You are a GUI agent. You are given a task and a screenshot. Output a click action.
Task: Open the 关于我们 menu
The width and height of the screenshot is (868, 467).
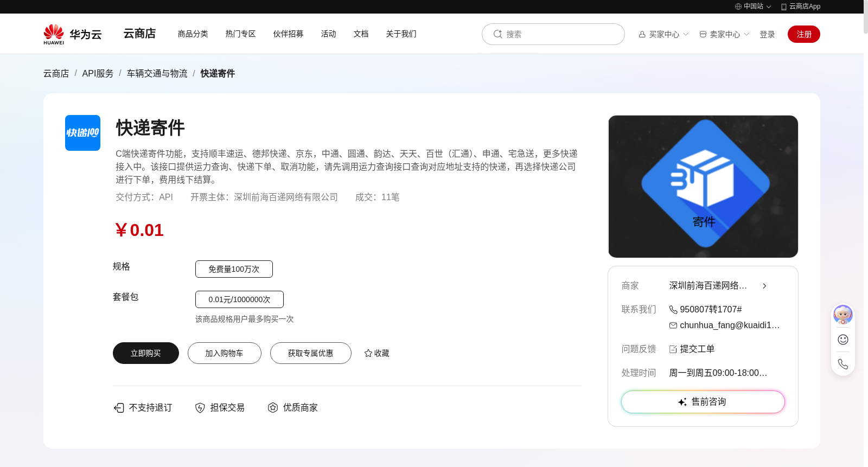pyautogui.click(x=401, y=34)
